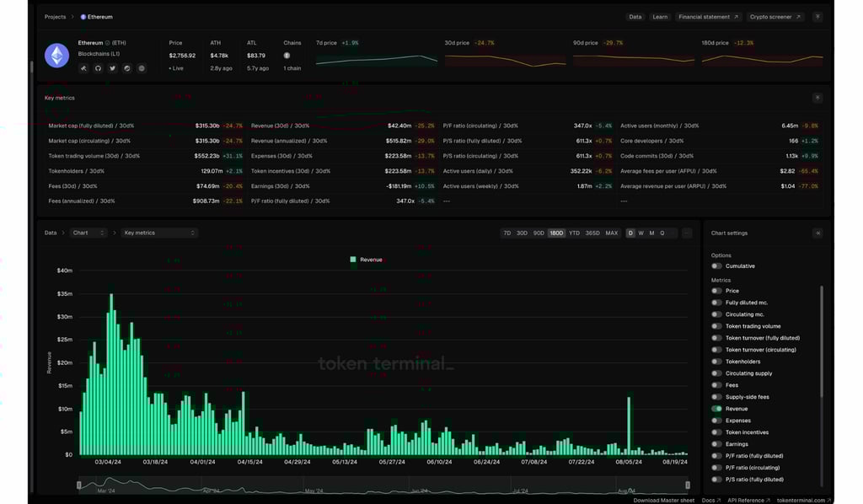Select the YTD time range

[x=574, y=233]
